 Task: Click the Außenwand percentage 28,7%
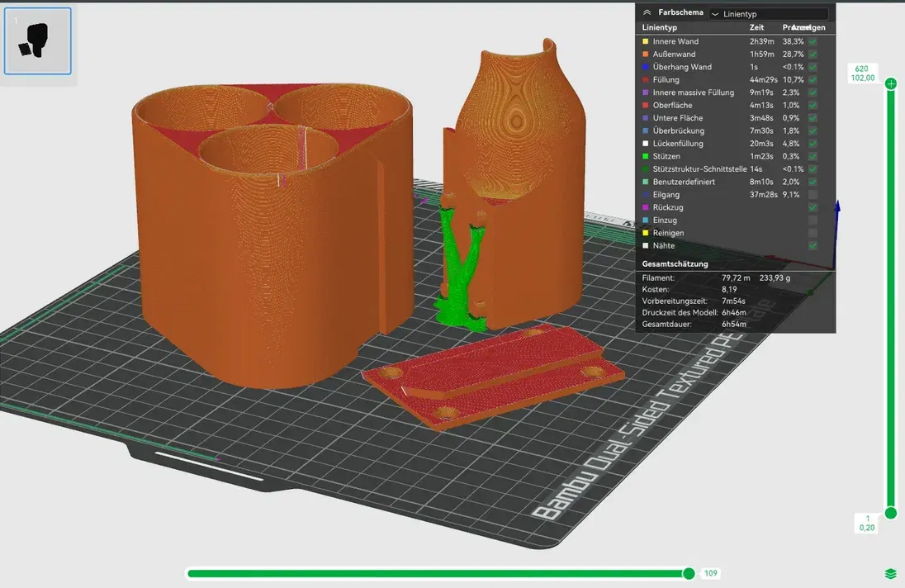pyautogui.click(x=793, y=55)
